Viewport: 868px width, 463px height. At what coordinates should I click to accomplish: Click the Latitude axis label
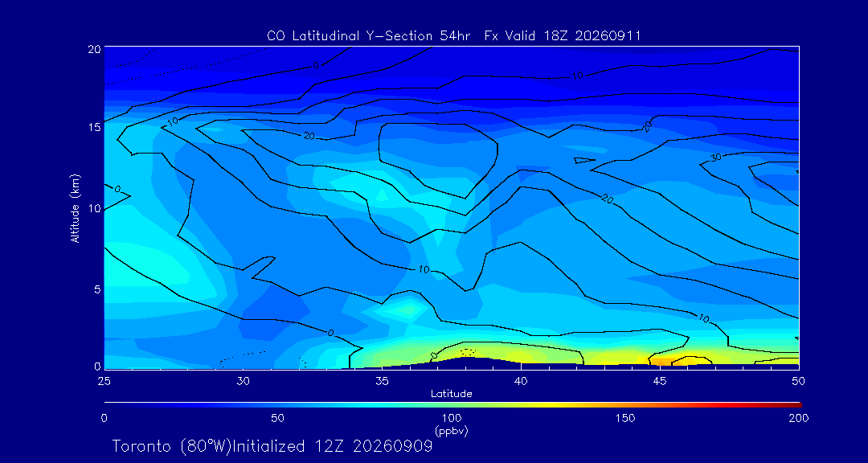451,394
